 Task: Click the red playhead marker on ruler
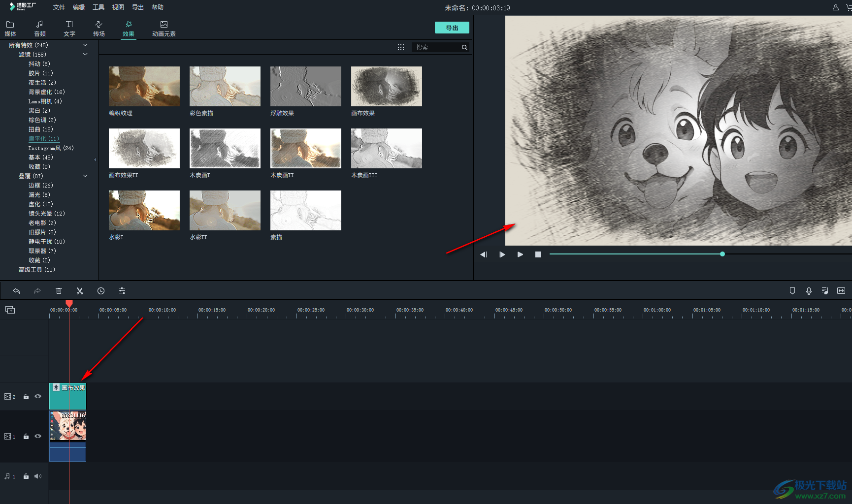[x=69, y=303]
